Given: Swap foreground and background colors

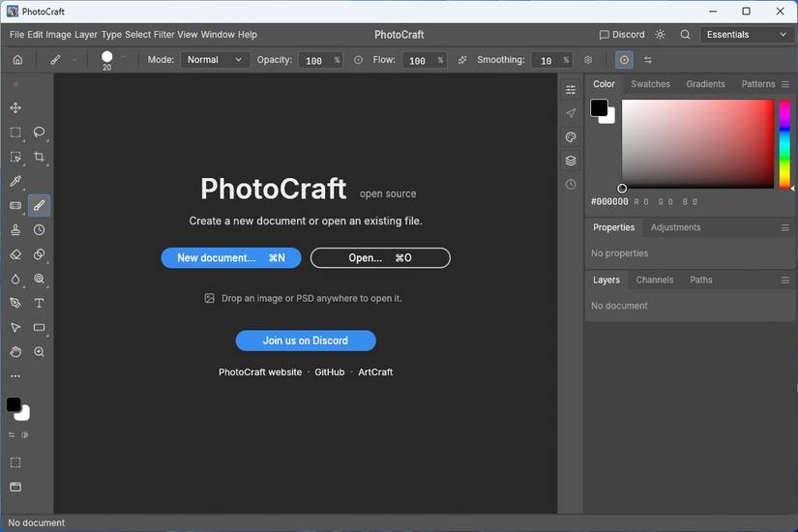Looking at the screenshot, I should [12, 435].
